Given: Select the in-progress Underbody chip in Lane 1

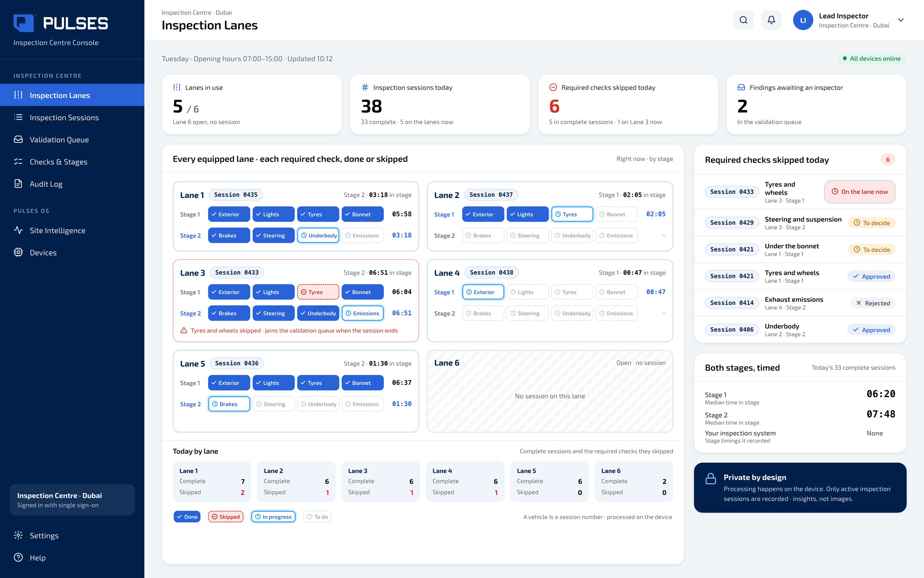Looking at the screenshot, I should coord(318,235).
